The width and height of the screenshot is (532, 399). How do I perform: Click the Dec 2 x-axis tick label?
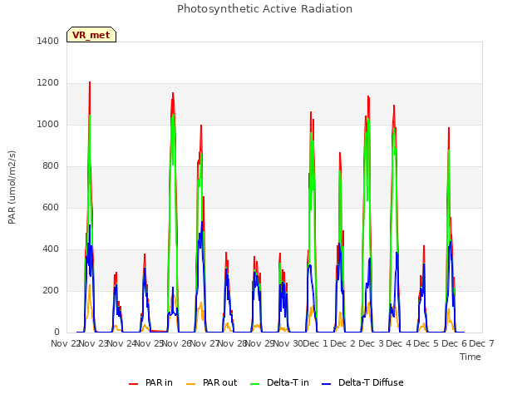click(x=343, y=343)
